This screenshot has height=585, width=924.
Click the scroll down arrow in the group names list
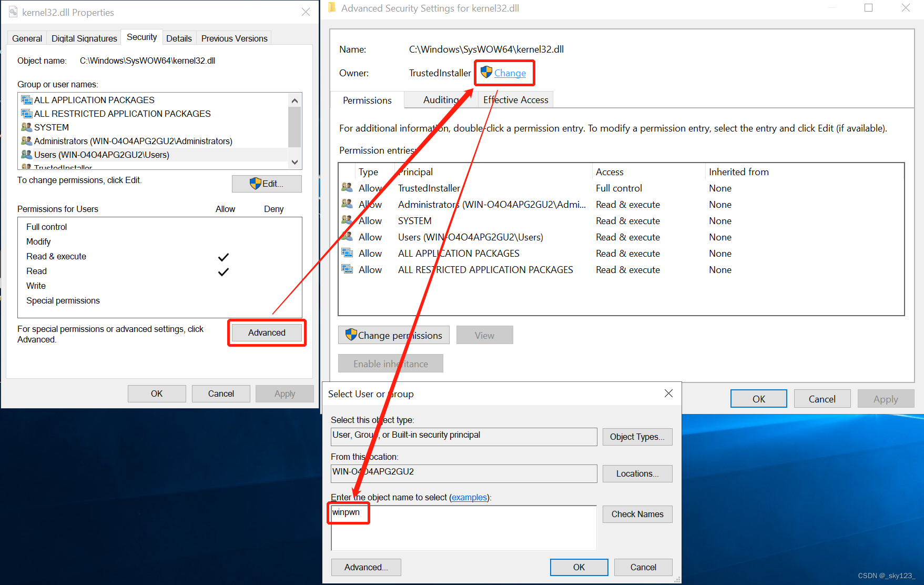coord(295,162)
